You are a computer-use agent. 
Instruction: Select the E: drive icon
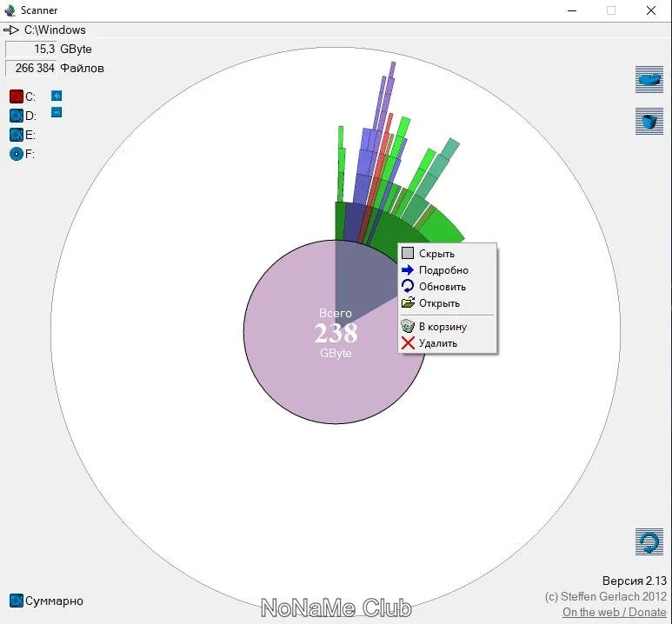click(17, 135)
